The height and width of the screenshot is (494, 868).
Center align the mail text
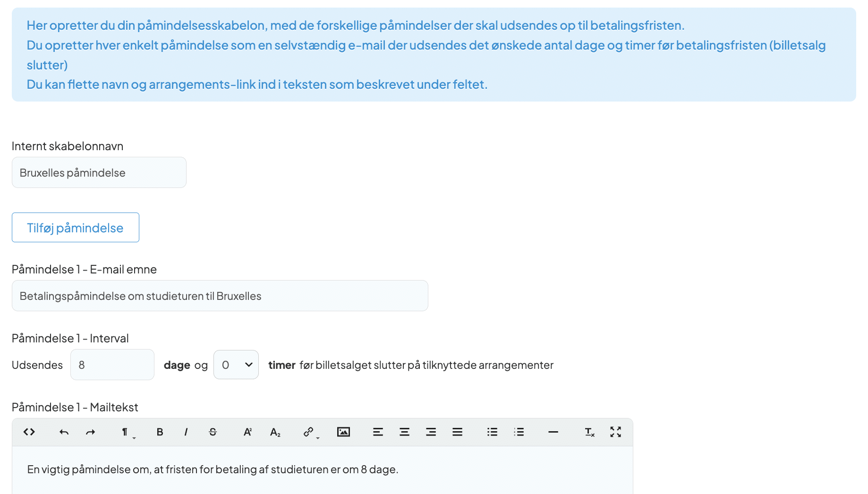pos(404,432)
